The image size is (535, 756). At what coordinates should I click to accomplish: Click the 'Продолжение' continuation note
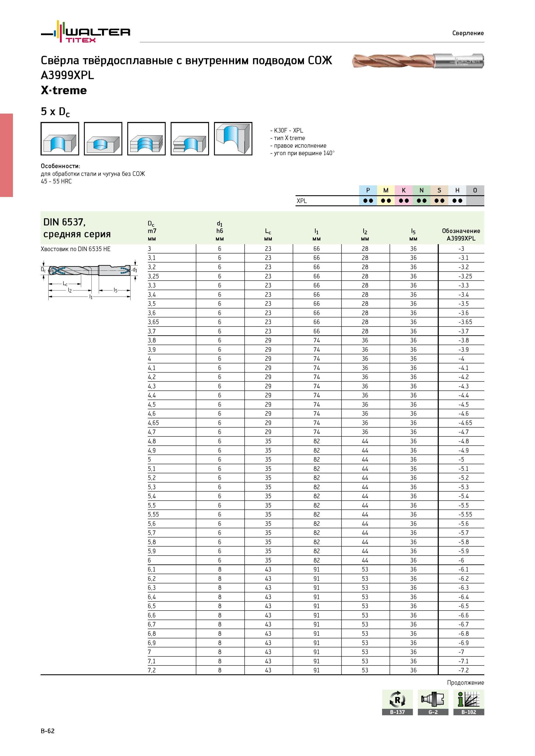(465, 682)
